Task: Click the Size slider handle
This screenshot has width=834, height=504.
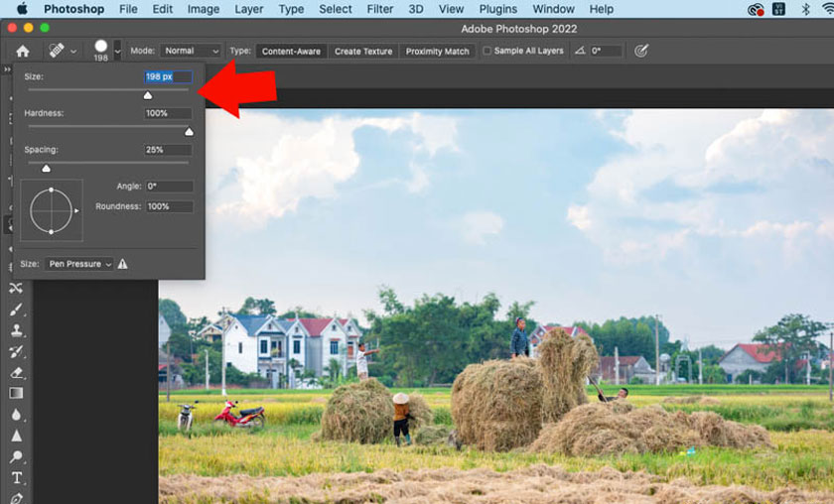Action: [148, 95]
